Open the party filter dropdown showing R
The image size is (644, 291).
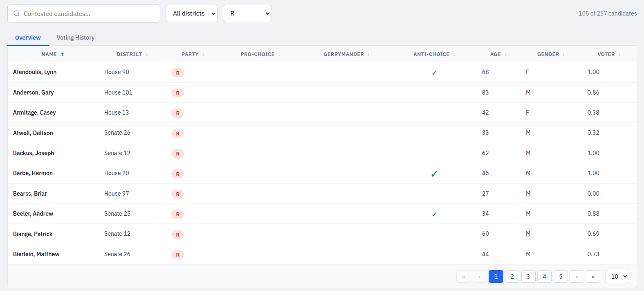pos(247,14)
